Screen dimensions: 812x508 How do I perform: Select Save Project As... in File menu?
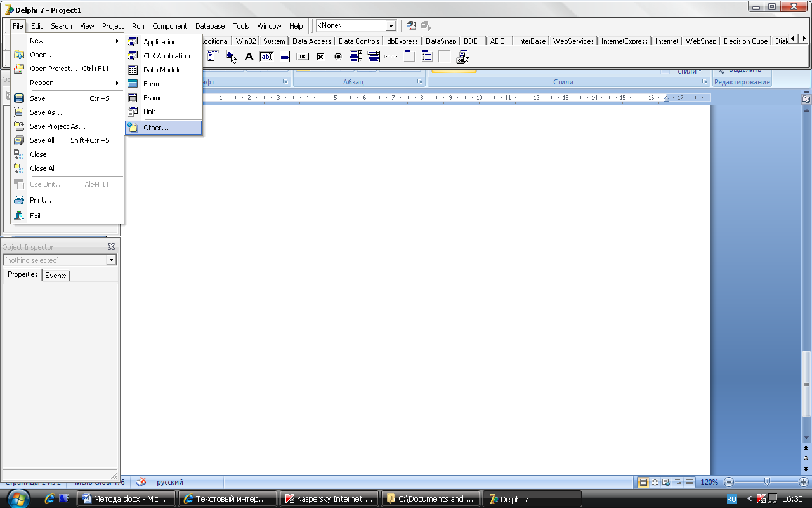[x=67, y=126]
